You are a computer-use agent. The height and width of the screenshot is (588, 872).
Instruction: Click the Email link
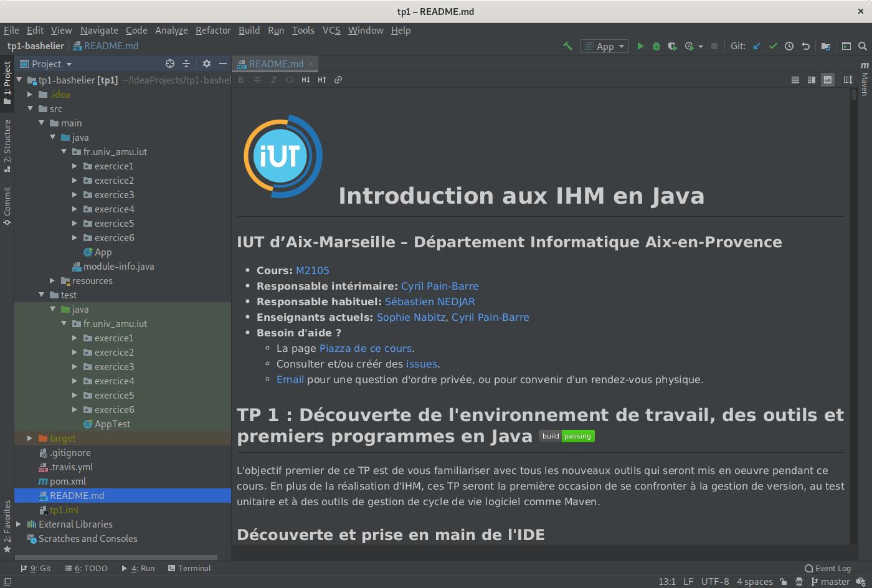pos(290,379)
